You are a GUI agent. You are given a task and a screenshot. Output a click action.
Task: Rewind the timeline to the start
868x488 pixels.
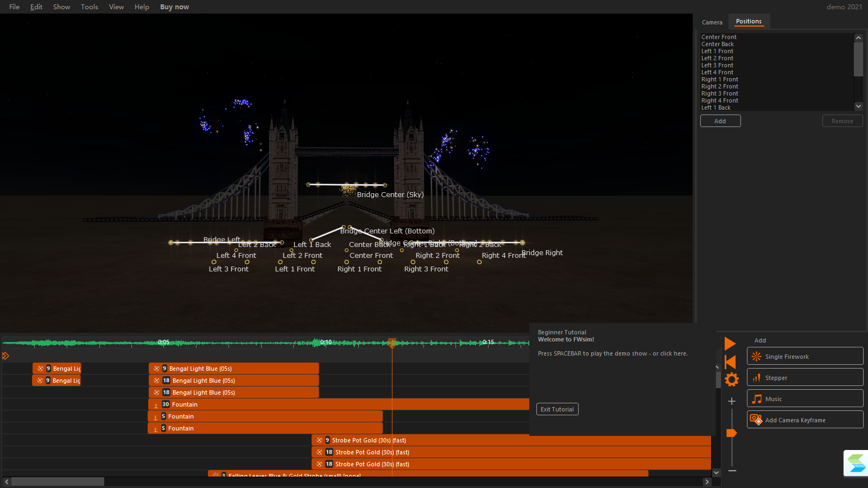pos(730,362)
